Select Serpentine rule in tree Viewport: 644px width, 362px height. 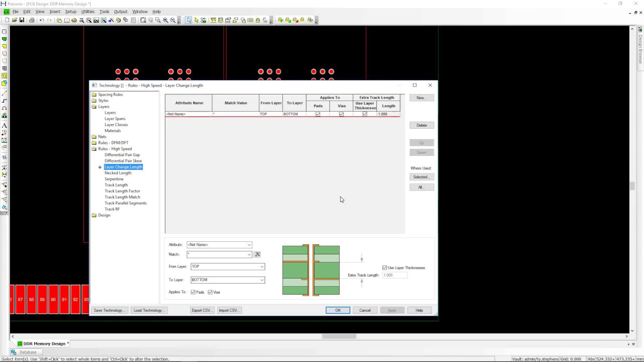[x=114, y=179]
